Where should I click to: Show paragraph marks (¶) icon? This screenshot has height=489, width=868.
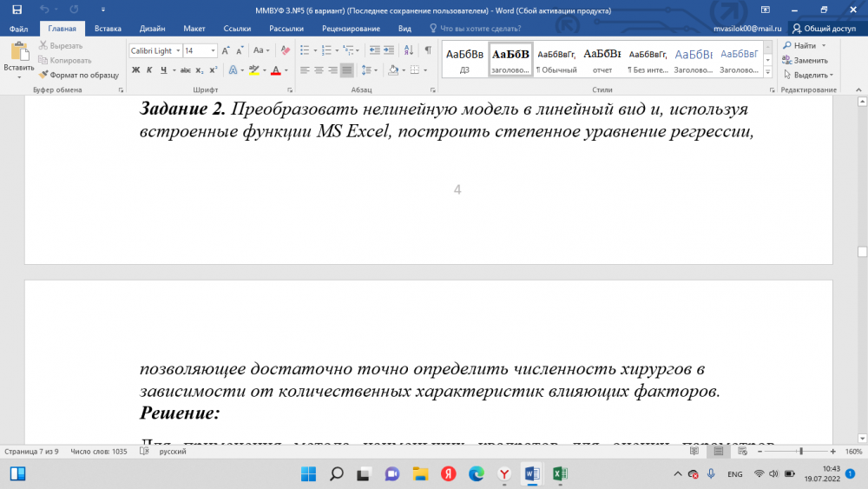coord(428,51)
